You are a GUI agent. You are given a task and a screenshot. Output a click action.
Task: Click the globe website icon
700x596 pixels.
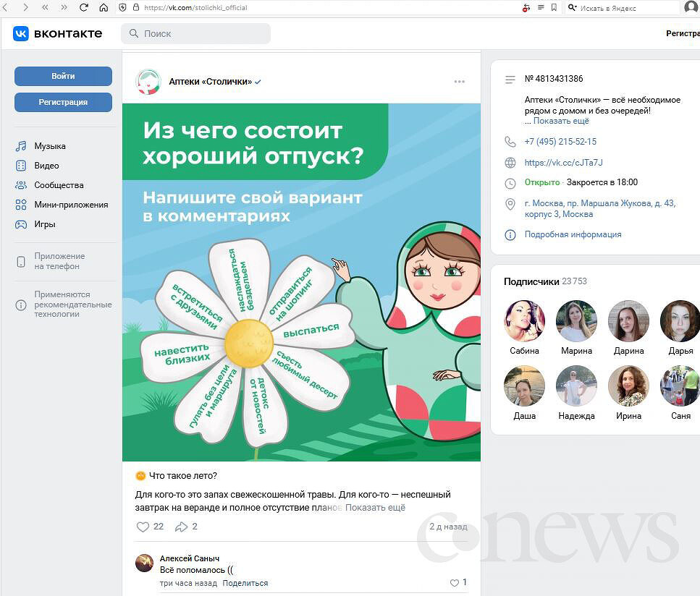510,163
